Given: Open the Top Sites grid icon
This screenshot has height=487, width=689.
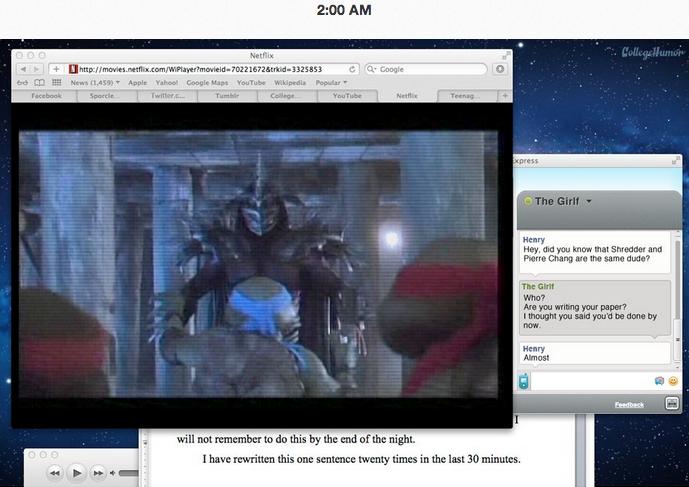Looking at the screenshot, I should coord(56,83).
